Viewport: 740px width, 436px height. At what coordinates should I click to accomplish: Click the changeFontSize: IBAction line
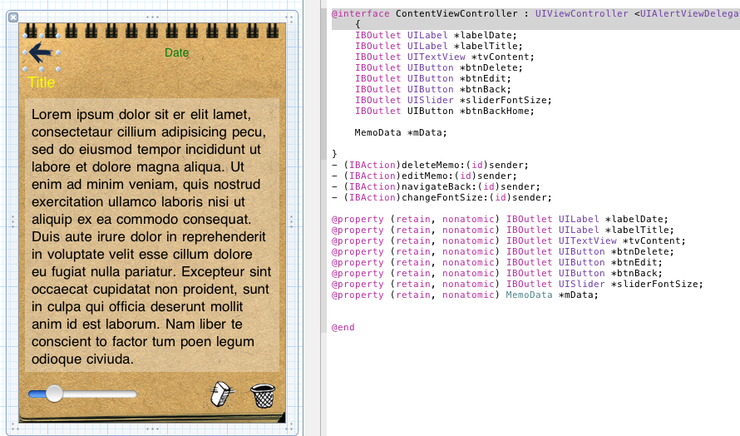(x=442, y=198)
